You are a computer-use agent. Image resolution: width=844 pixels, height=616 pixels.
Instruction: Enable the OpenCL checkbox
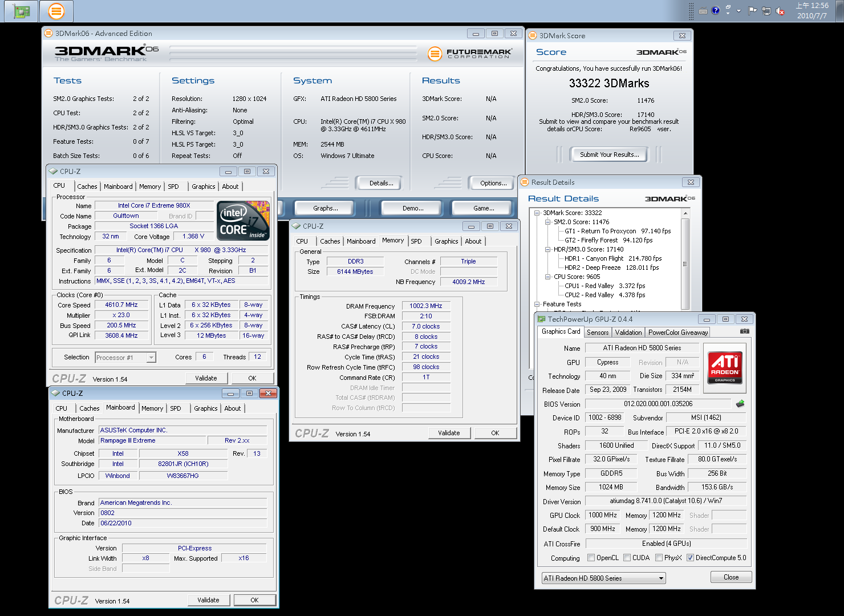(591, 558)
